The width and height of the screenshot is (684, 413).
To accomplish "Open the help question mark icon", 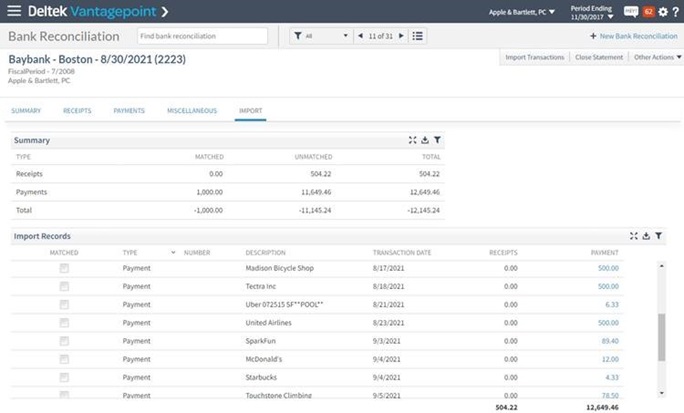I will tap(675, 12).
